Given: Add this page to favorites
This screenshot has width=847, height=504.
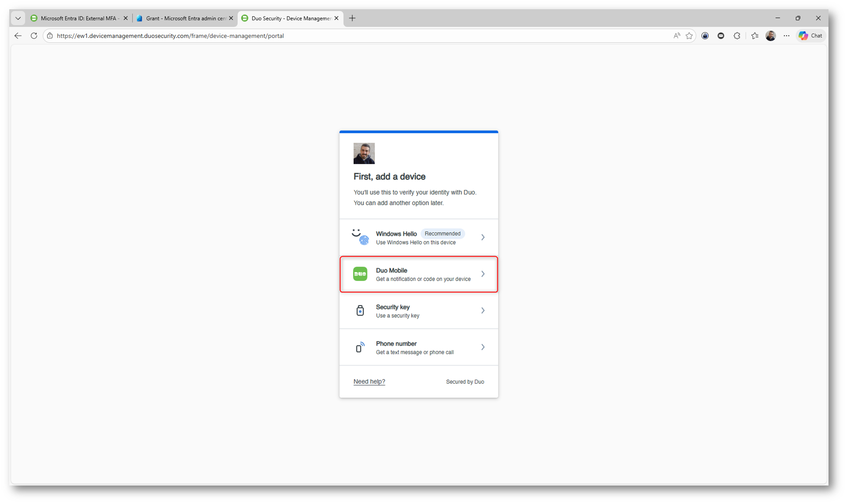Looking at the screenshot, I should pyautogui.click(x=689, y=36).
